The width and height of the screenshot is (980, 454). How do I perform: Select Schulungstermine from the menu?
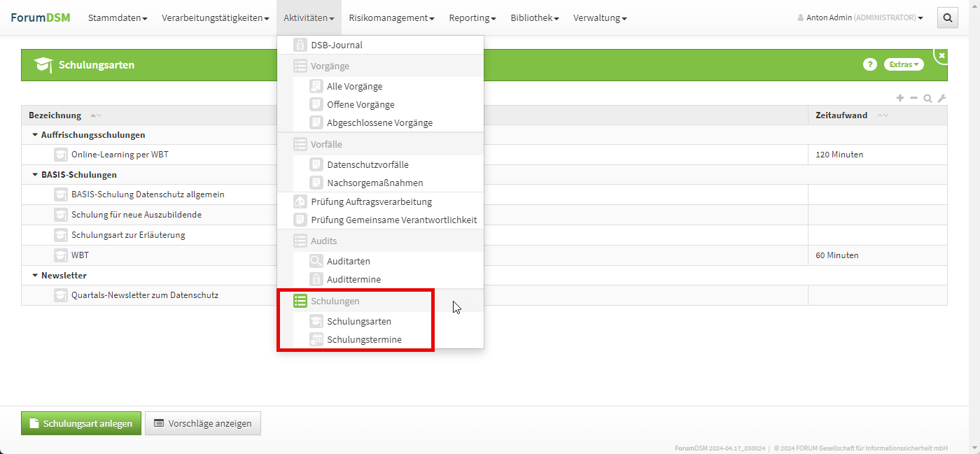point(364,339)
